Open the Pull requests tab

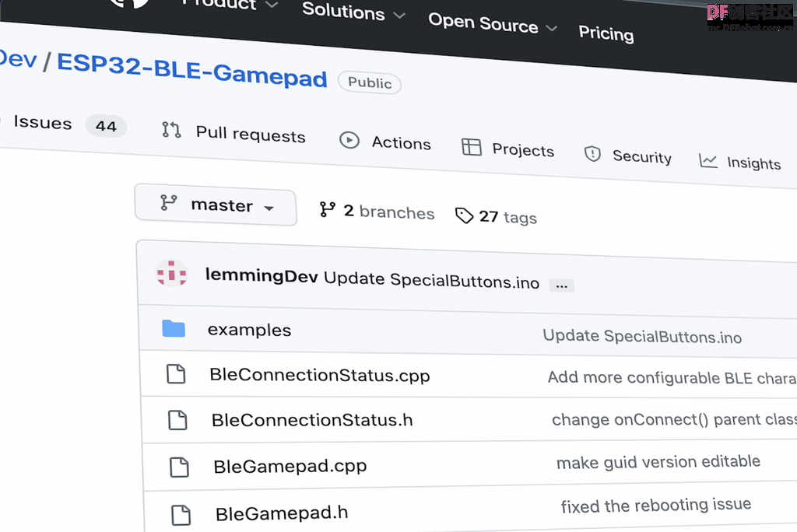coord(251,135)
